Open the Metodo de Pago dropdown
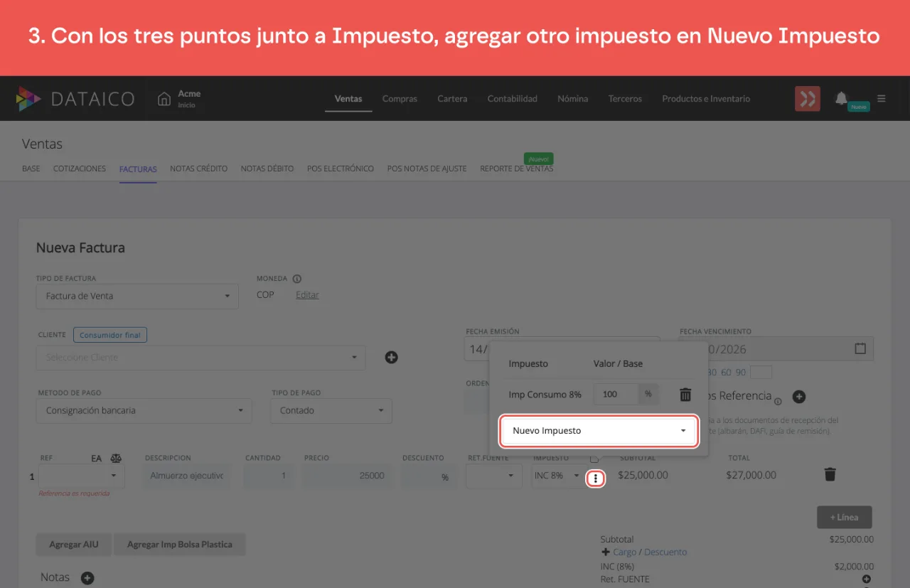Image resolution: width=910 pixels, height=588 pixels. click(x=144, y=410)
